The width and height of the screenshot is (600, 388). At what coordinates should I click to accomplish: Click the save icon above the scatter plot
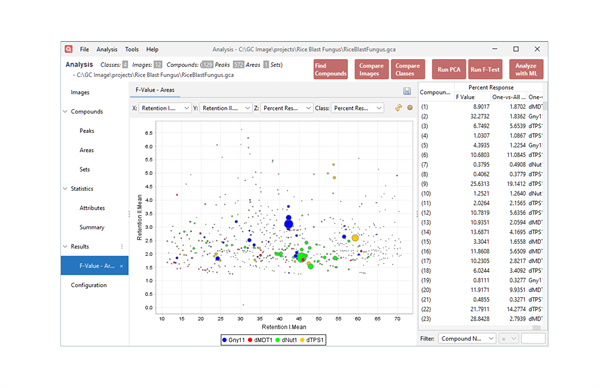(x=407, y=91)
